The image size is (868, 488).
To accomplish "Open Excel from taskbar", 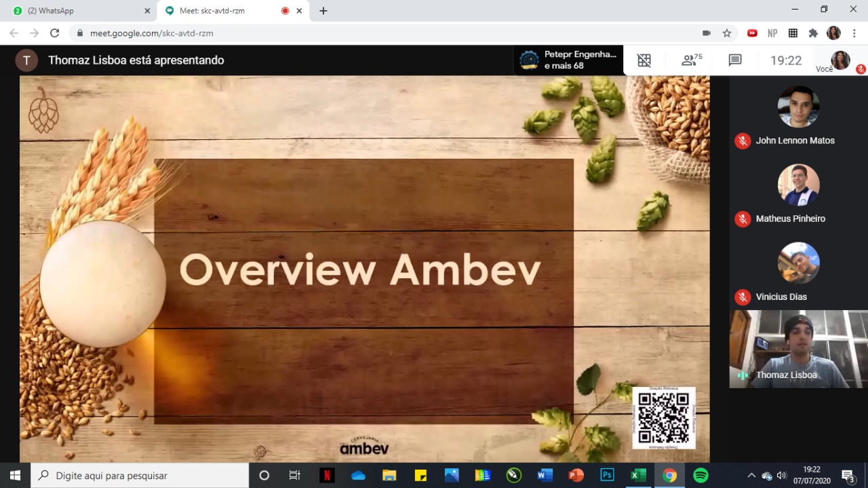I will [x=639, y=475].
